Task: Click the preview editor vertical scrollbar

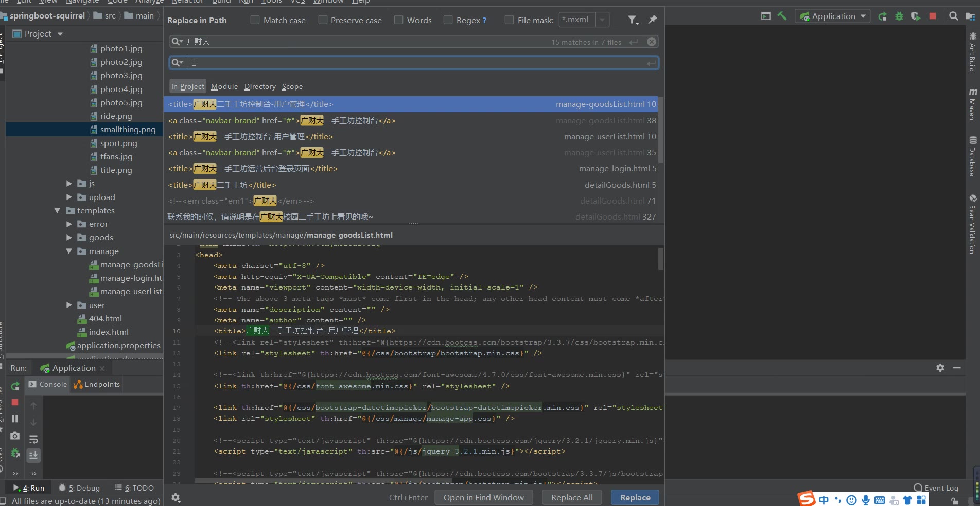Action: tap(661, 259)
